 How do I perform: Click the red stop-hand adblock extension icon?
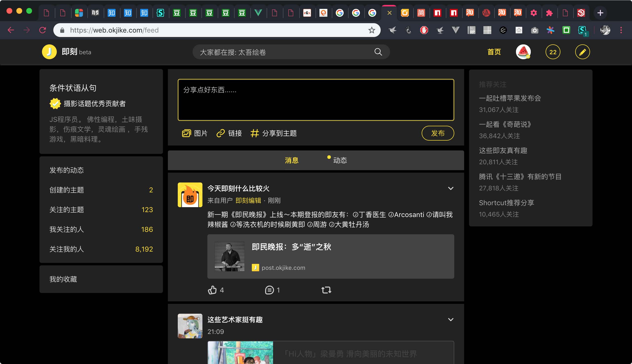pos(424,30)
